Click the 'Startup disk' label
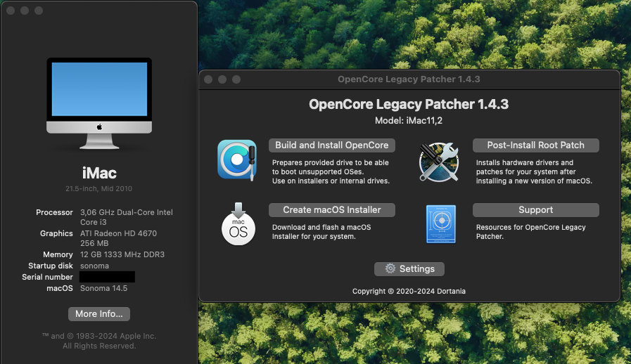The image size is (631, 364). tap(51, 266)
